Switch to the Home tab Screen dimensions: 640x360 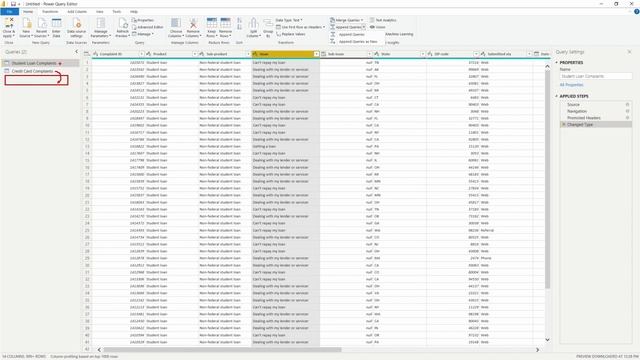click(x=28, y=11)
